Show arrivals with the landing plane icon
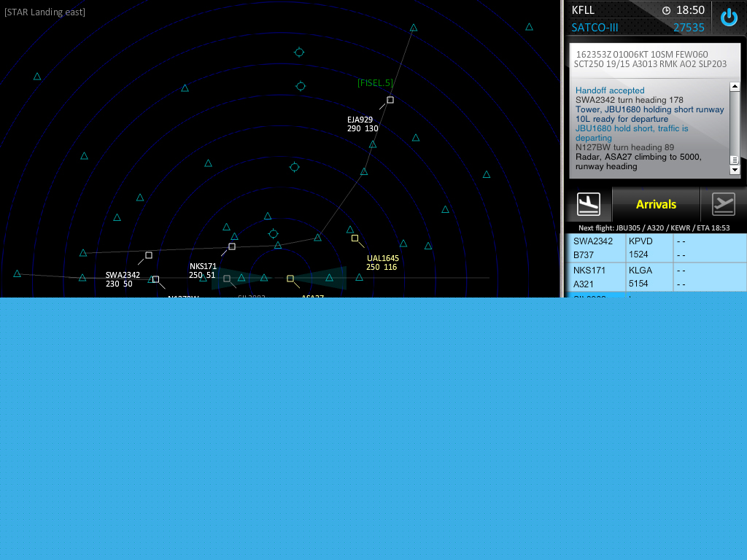Screen dimensions: 747x560 coord(588,205)
